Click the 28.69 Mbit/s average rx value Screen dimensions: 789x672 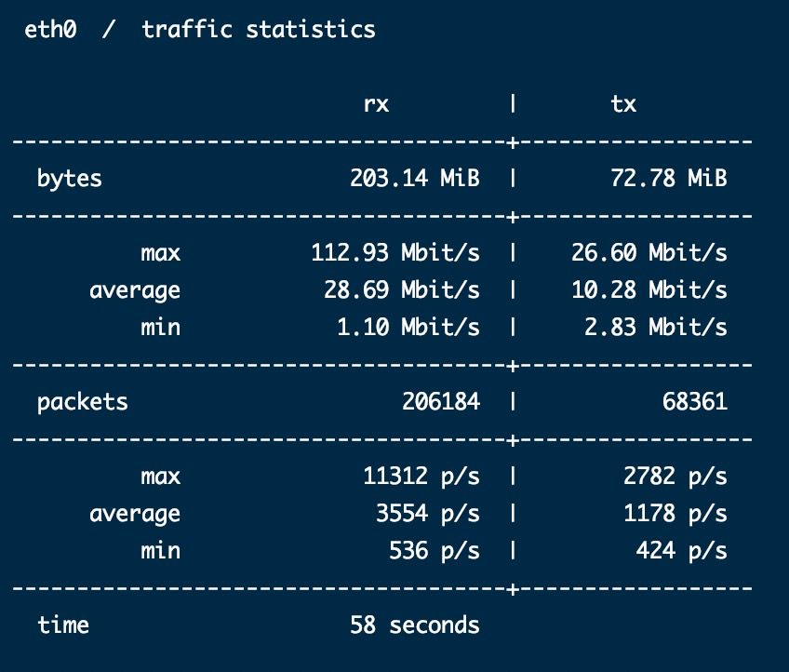402,289
